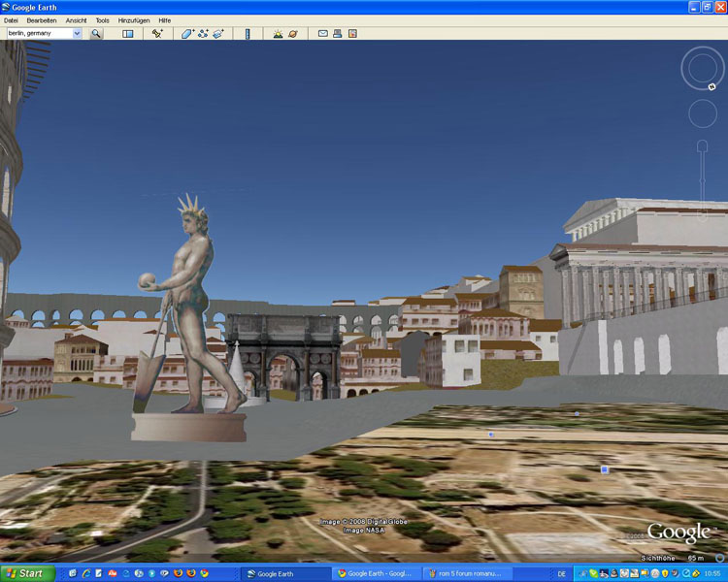This screenshot has width=728, height=582.
Task: Click the streaming status circle icon
Action: 720,558
